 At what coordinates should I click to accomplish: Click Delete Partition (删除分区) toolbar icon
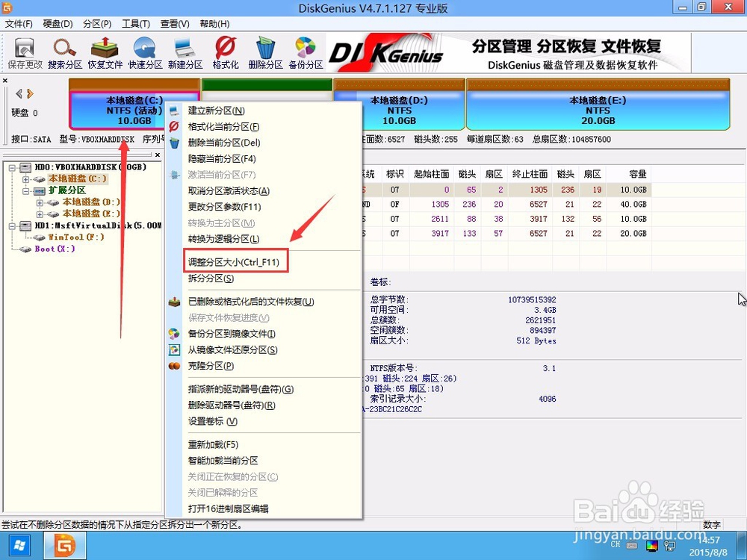point(265,53)
